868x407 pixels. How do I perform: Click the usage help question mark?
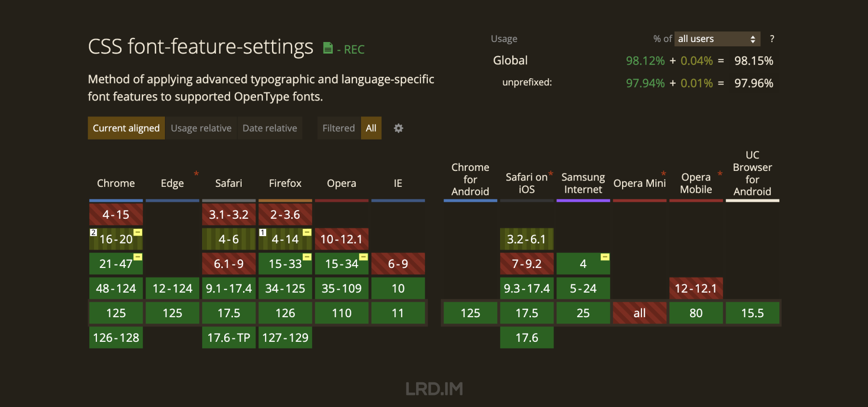pos(772,39)
